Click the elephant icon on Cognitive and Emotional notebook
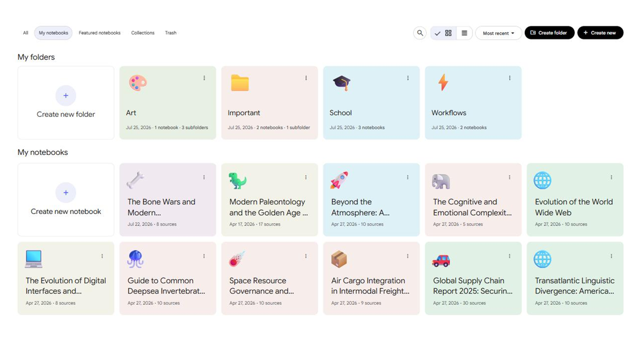 click(x=441, y=181)
